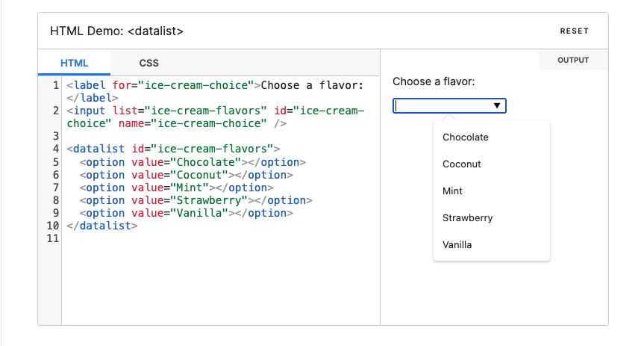Switch to the CSS tab
Screen dimensions: 644x346
(149, 63)
